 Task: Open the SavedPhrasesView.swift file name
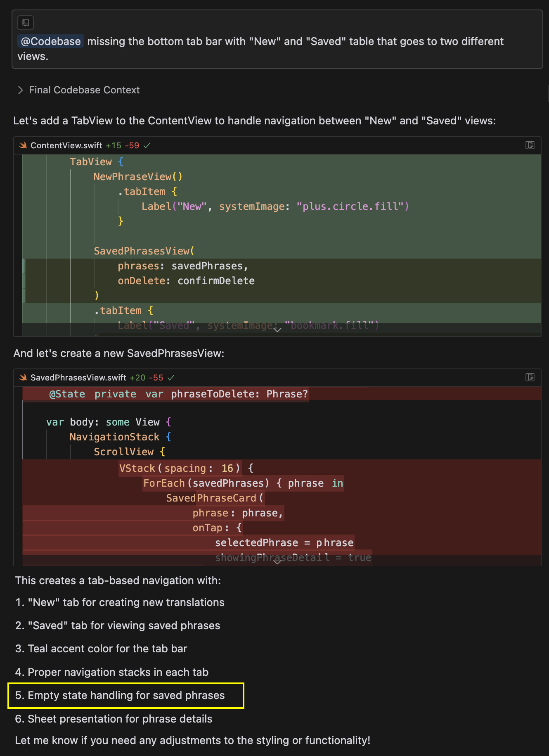point(78,378)
